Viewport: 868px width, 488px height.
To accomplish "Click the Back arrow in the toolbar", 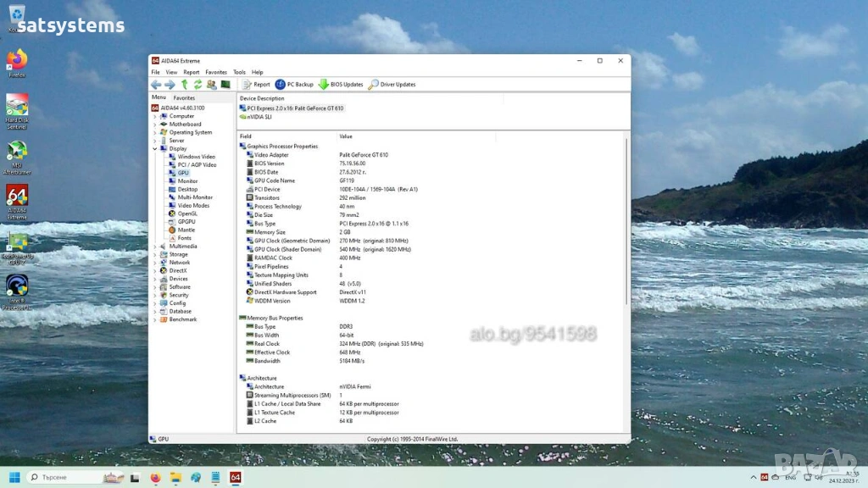I will tap(156, 85).
